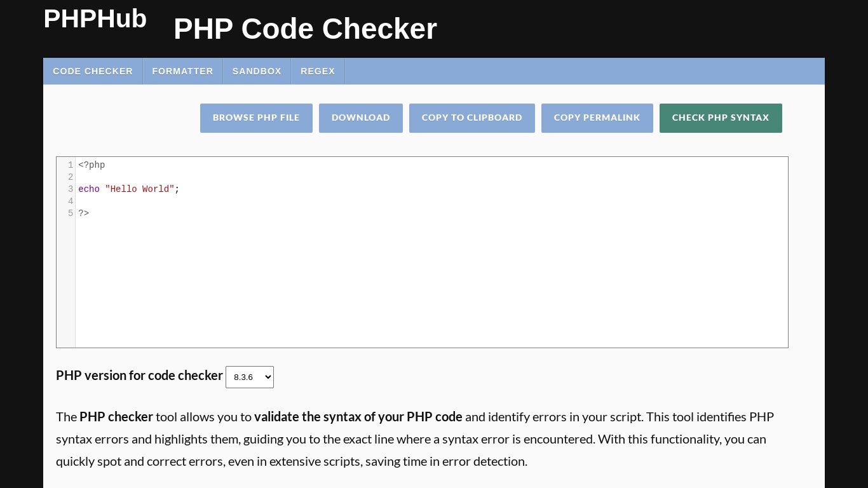Click line number 3 in gutter
This screenshot has height=488, width=868.
click(x=71, y=189)
